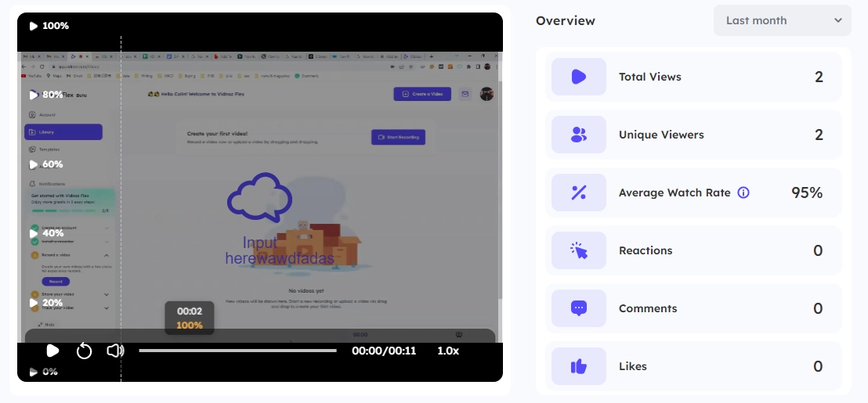Click the 60% watch rate marker
The image size is (868, 403).
[46, 164]
